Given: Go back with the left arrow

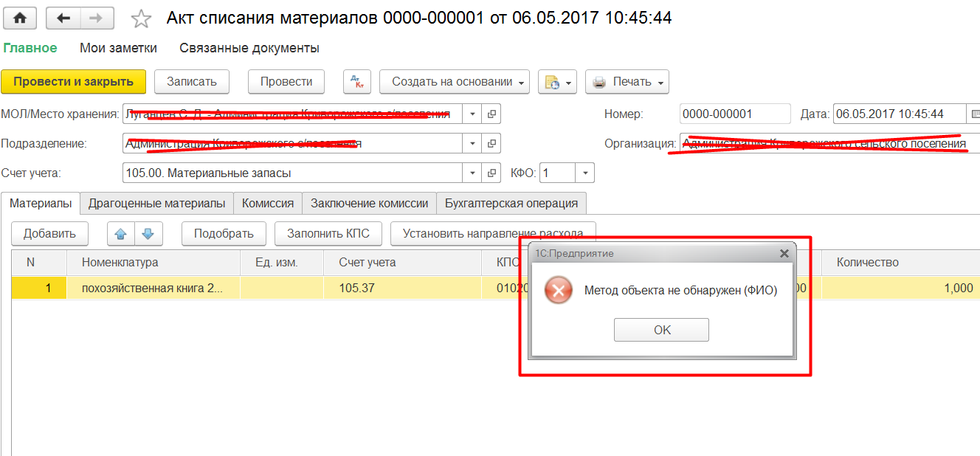Looking at the screenshot, I should click(x=63, y=18).
